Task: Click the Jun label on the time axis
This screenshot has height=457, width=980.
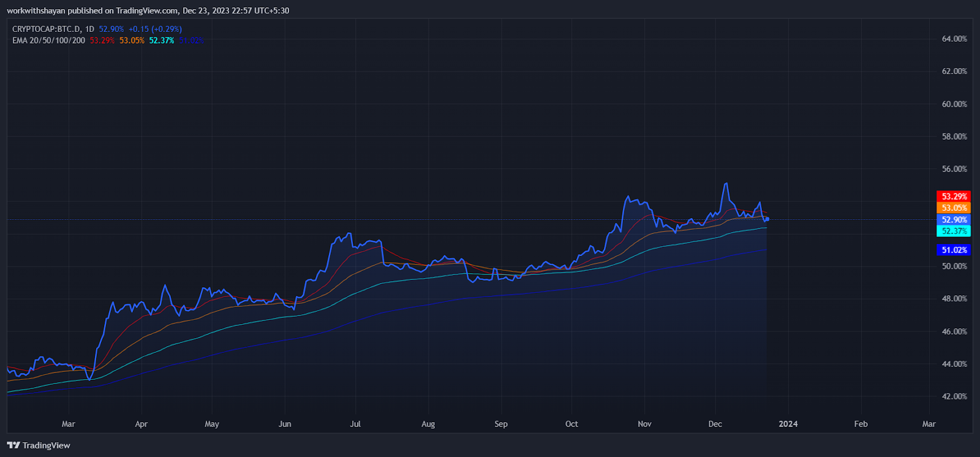Action: (285, 424)
